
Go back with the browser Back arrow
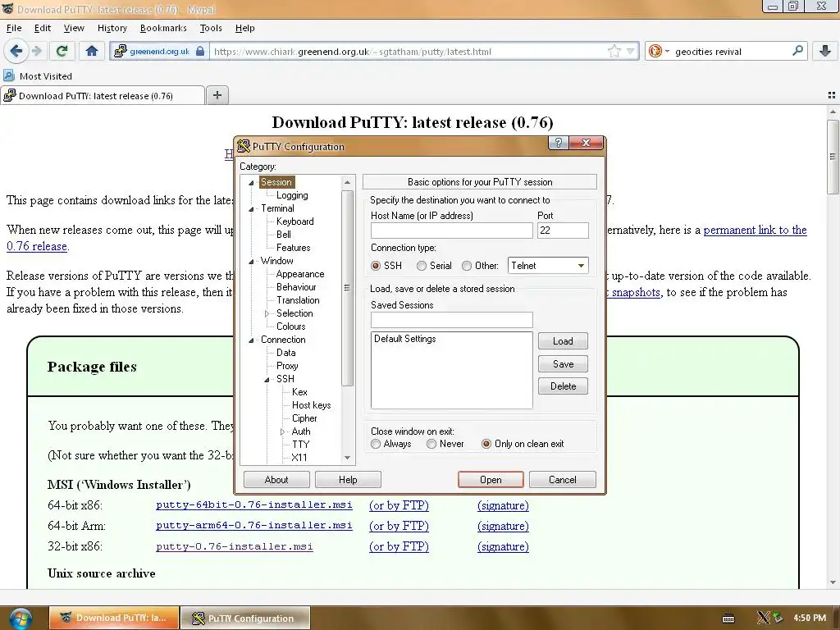(16, 51)
